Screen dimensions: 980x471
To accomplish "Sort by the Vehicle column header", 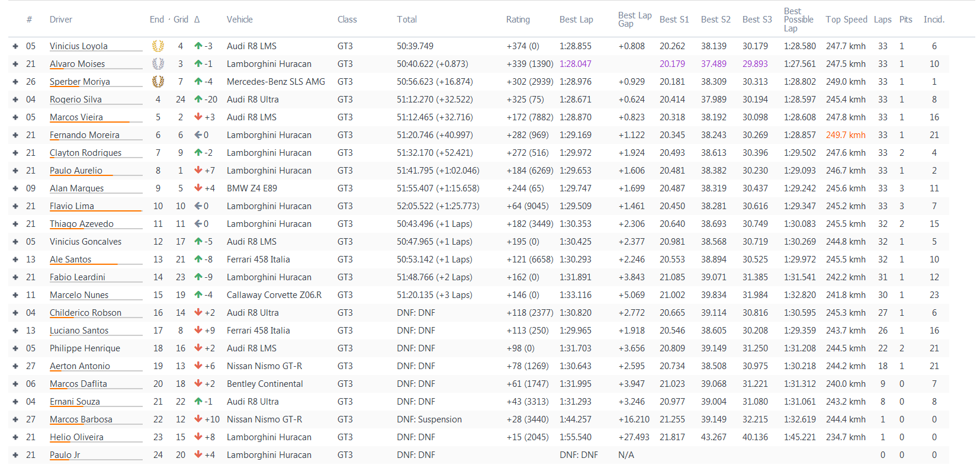I will (240, 20).
